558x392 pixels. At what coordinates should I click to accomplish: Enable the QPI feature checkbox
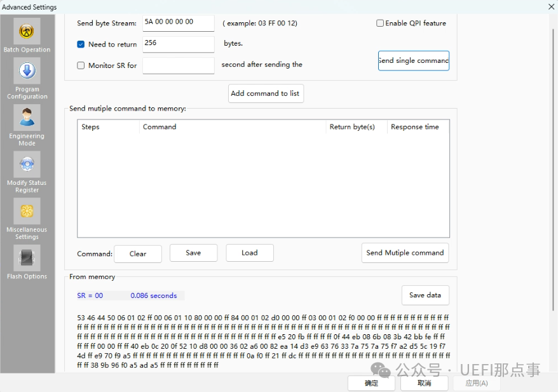click(380, 24)
